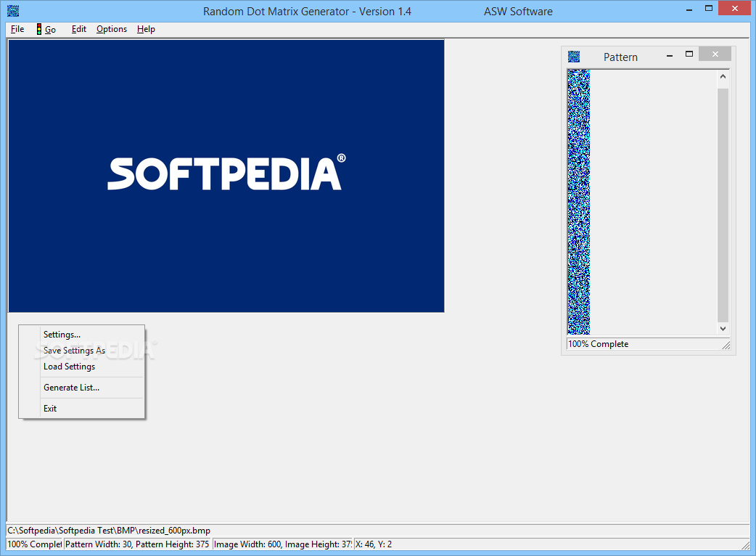Open the Edit menu
The width and height of the screenshot is (756, 556).
[78, 29]
